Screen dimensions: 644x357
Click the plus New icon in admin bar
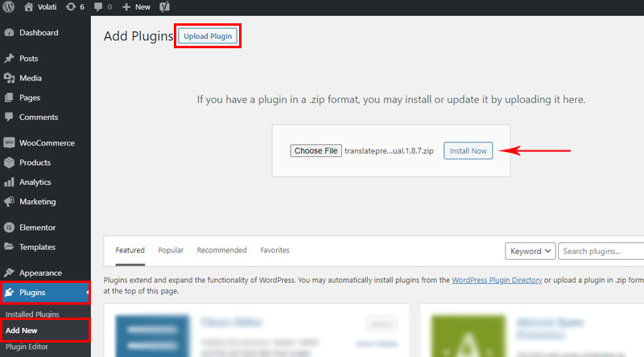tap(126, 7)
